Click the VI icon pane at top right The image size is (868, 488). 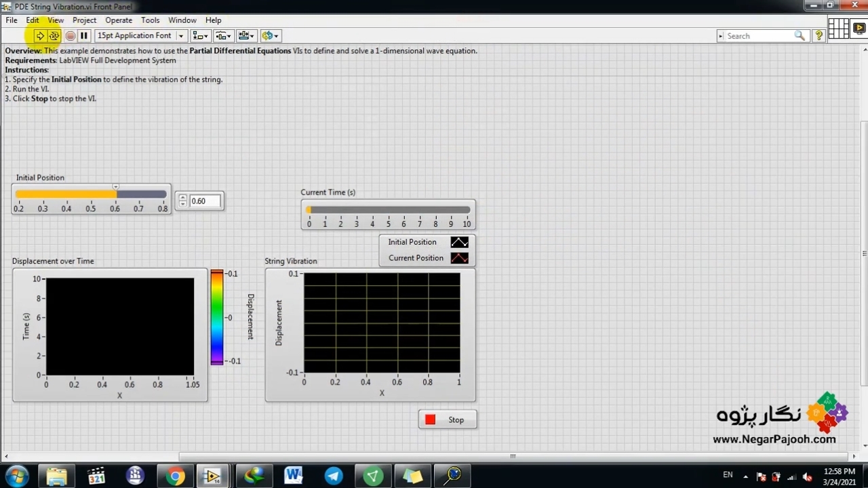(x=859, y=28)
